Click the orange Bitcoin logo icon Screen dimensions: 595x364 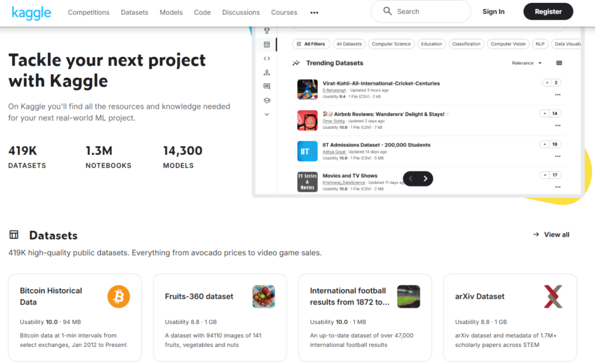pos(118,296)
